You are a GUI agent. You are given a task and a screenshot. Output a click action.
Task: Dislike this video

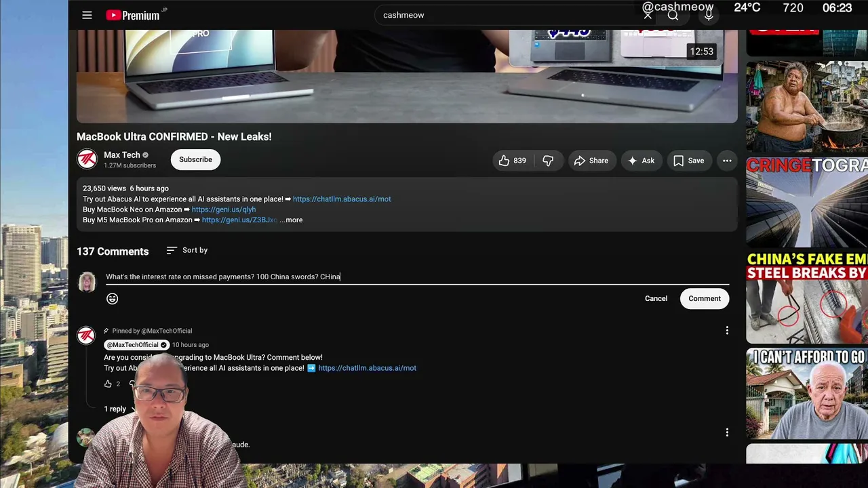pyautogui.click(x=548, y=161)
